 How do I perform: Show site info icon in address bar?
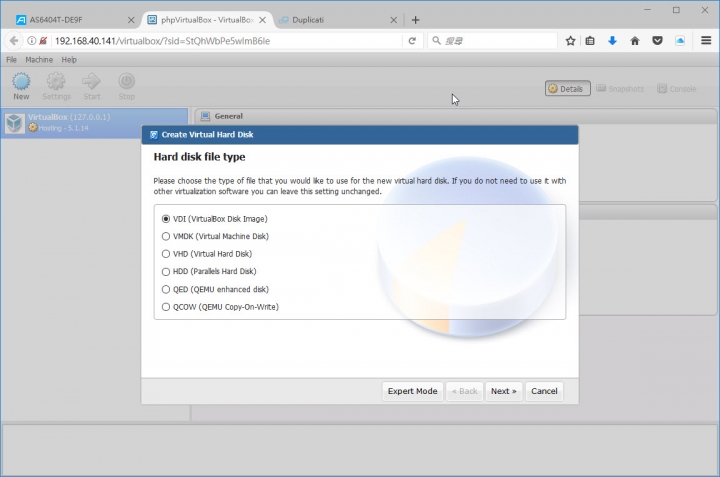(x=31, y=41)
